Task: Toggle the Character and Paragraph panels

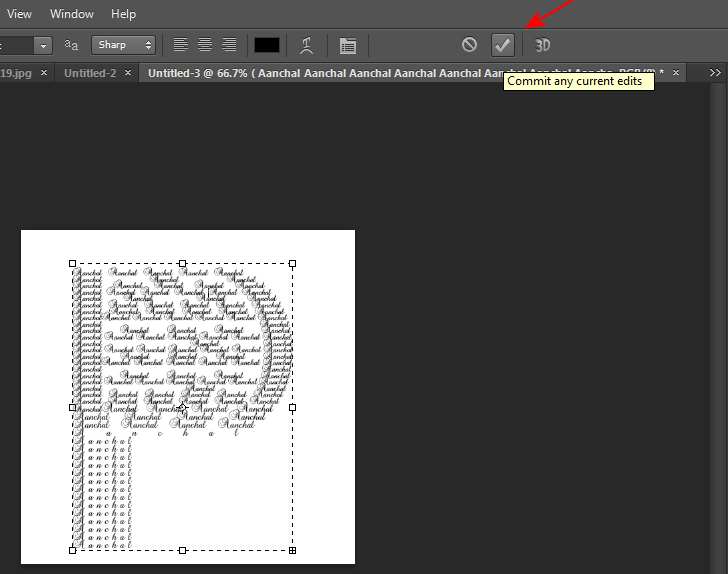Action: [347, 45]
